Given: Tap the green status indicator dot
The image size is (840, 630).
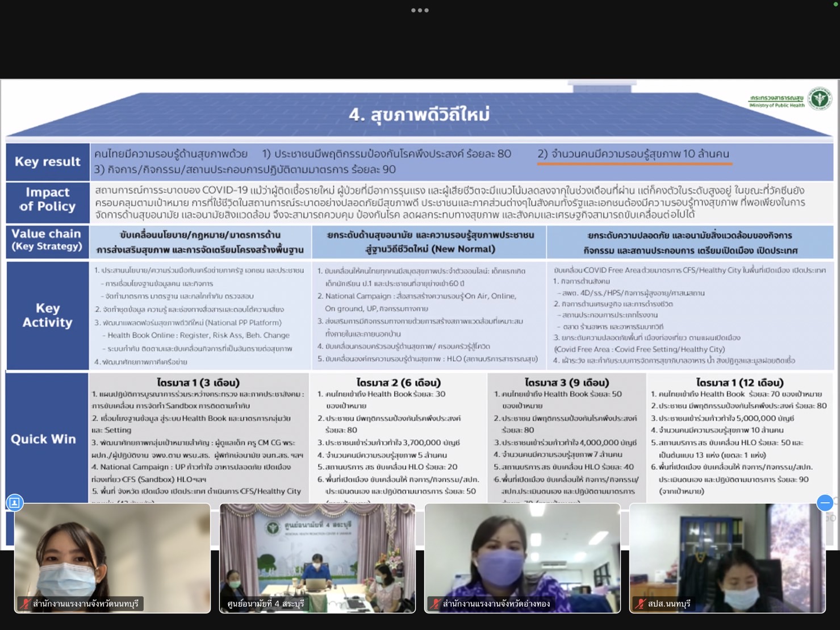Looking at the screenshot, I should [835, 4].
